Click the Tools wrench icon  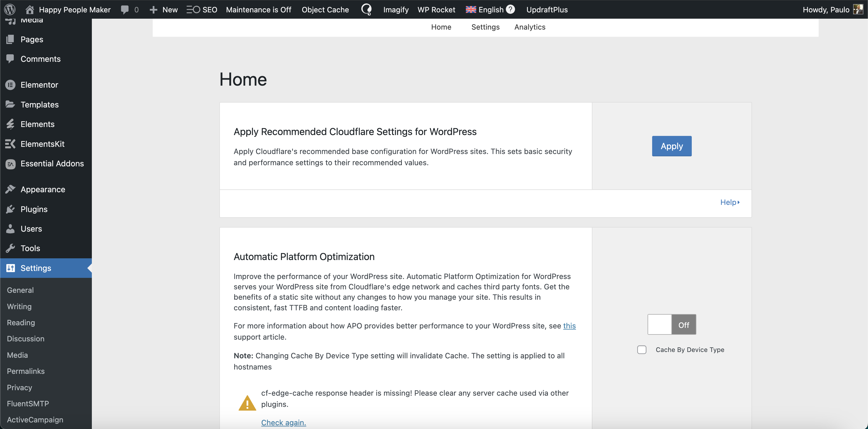[10, 248]
